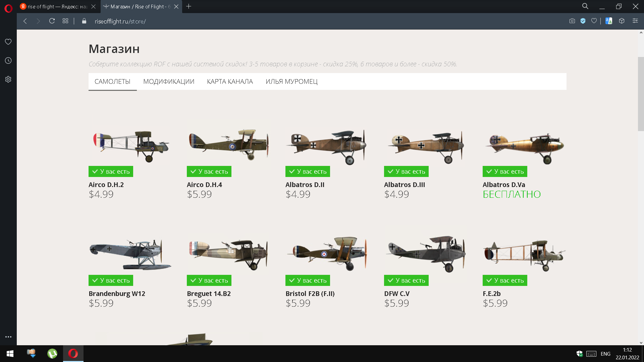
Task: Click the ENG language indicator in tray
Action: pyautogui.click(x=605, y=354)
